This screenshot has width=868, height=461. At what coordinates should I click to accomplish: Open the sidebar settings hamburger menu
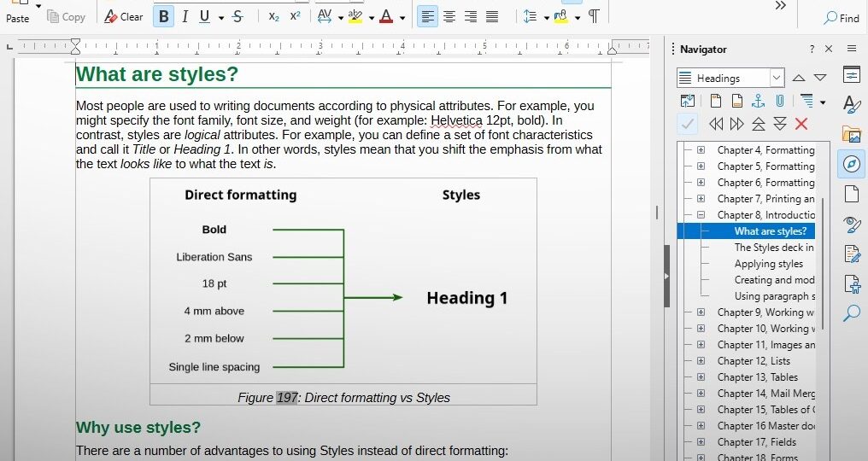tap(852, 49)
